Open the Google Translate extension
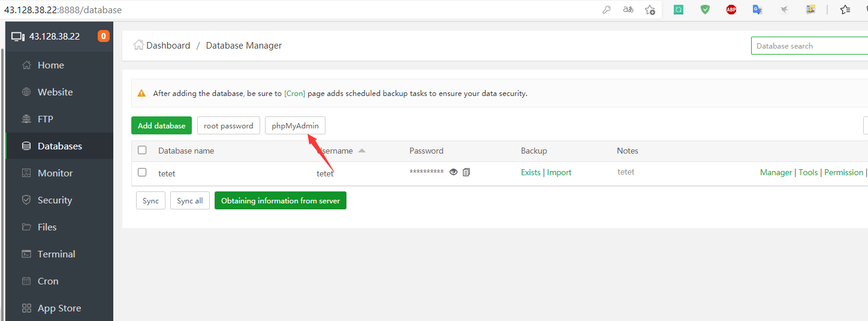Image resolution: width=868 pixels, height=321 pixels. [x=758, y=10]
